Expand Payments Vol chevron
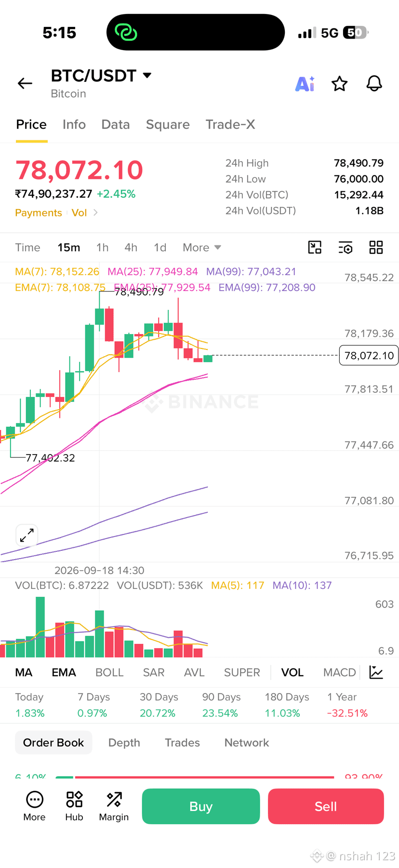Viewport: 399px width, 868px height. click(x=95, y=213)
